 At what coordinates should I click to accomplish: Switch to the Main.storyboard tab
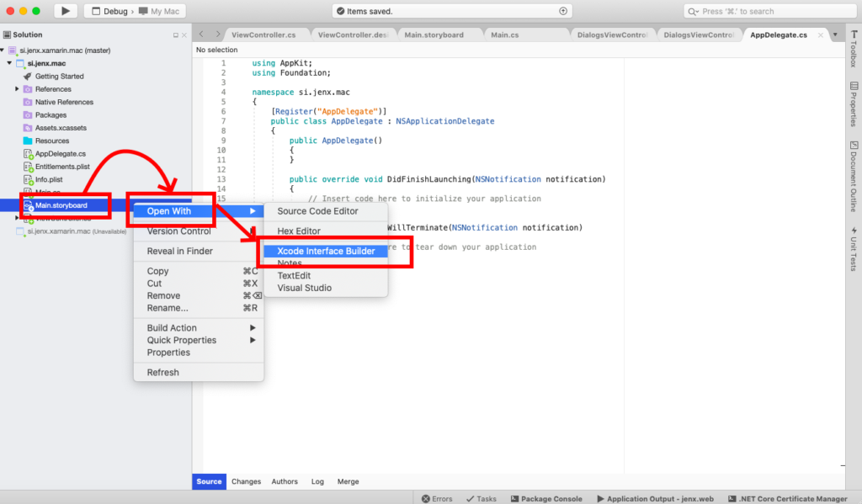(x=434, y=34)
